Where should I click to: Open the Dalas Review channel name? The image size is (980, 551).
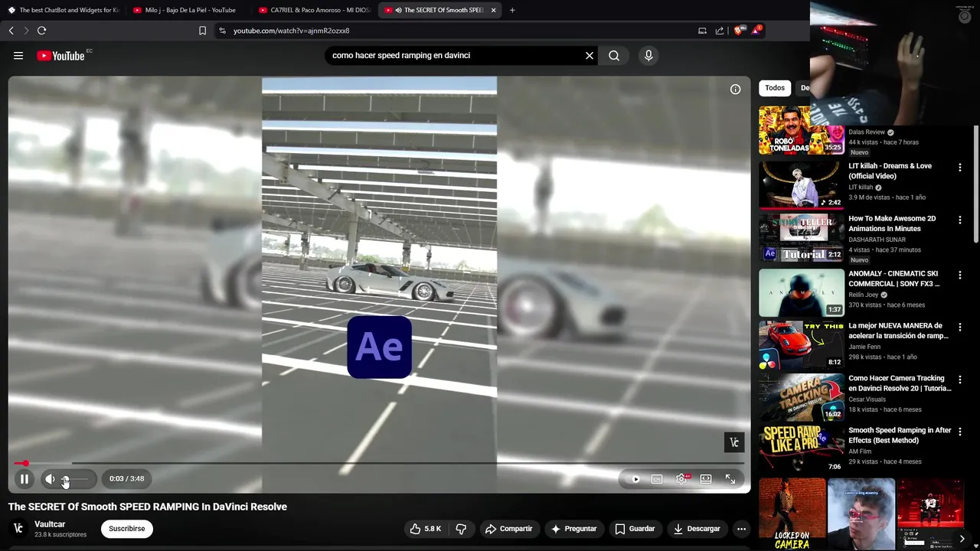tap(867, 132)
